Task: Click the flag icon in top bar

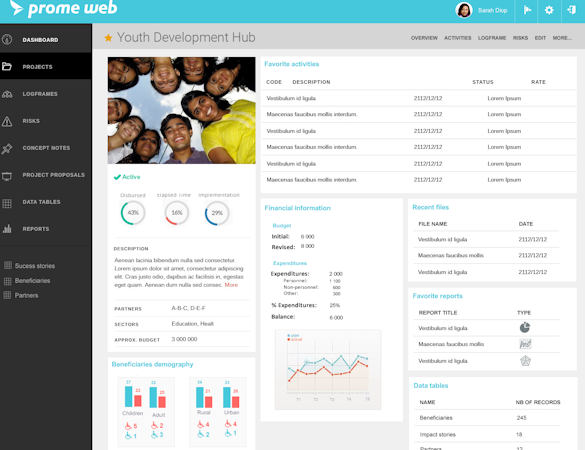Action: (x=527, y=10)
